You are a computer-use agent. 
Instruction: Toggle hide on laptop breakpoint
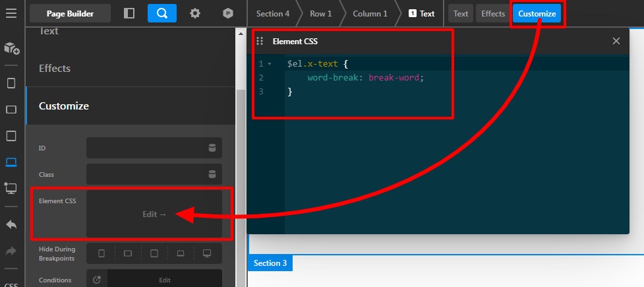[x=180, y=253]
